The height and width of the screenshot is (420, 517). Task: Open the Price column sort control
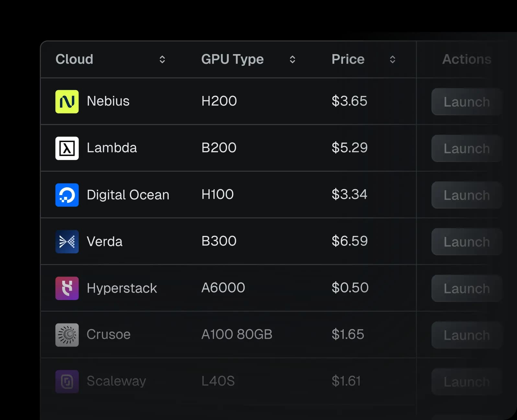tap(392, 59)
